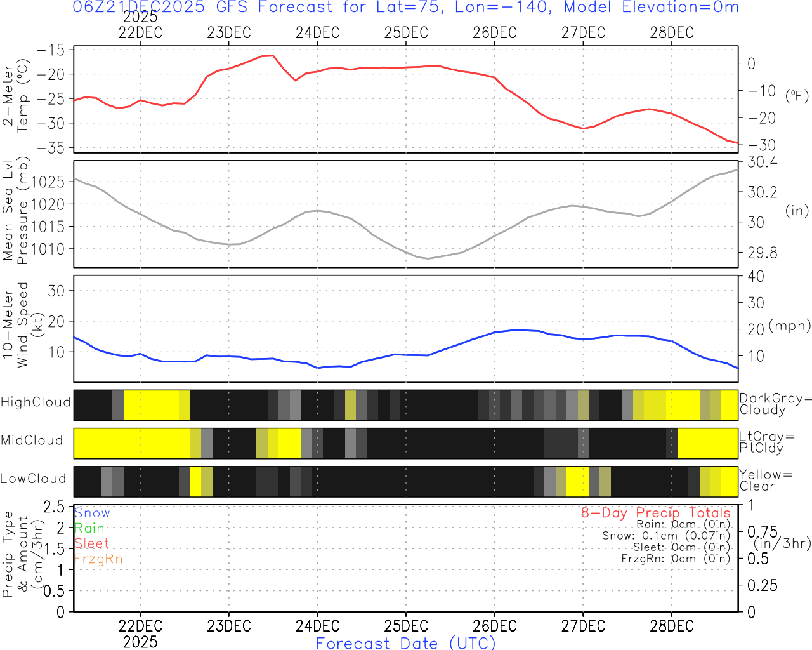This screenshot has width=812, height=650.
Task: Click the Snow total 0.1cm (0.07in) text
Action: click(666, 536)
